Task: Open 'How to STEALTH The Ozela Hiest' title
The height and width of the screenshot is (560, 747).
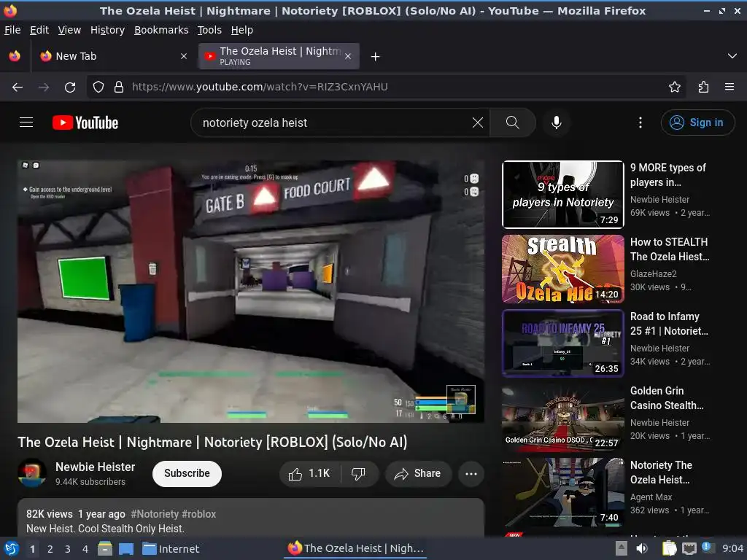Action: (x=670, y=249)
